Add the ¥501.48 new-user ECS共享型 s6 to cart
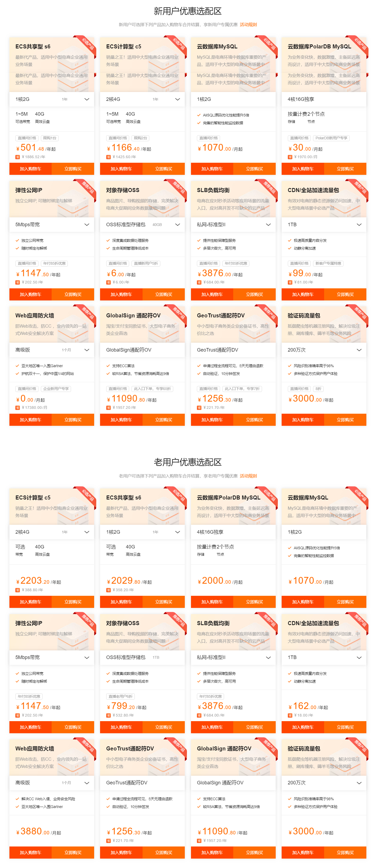This screenshot has height=868, width=379. (x=30, y=169)
